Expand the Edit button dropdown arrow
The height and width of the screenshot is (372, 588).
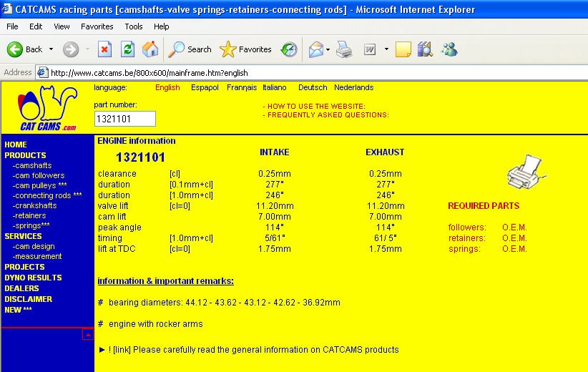tap(386, 49)
